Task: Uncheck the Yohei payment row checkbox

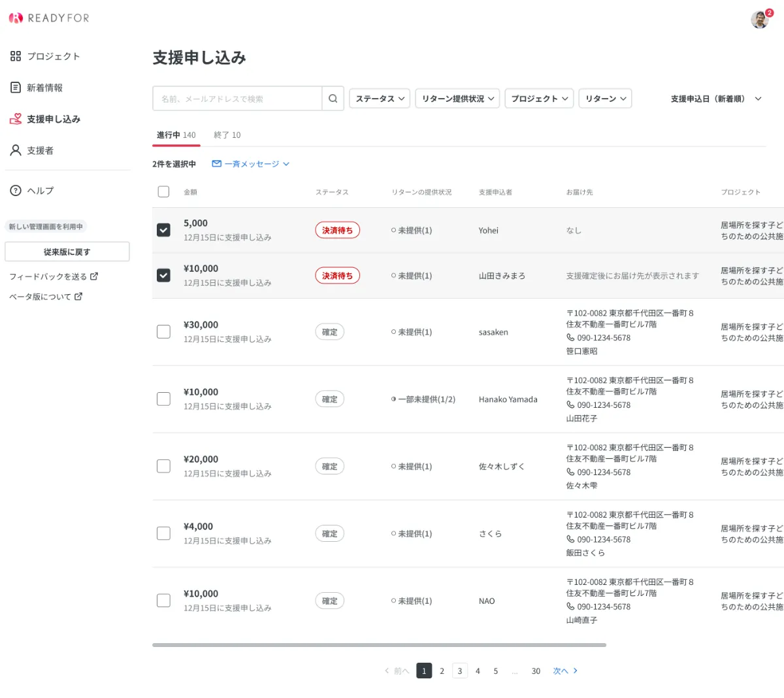Action: click(163, 230)
